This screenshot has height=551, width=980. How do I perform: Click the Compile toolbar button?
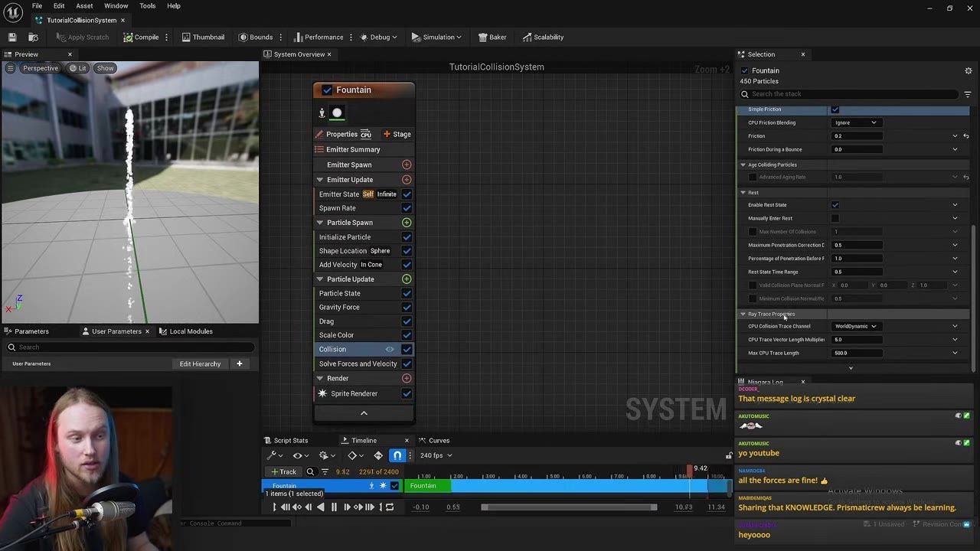coord(142,37)
